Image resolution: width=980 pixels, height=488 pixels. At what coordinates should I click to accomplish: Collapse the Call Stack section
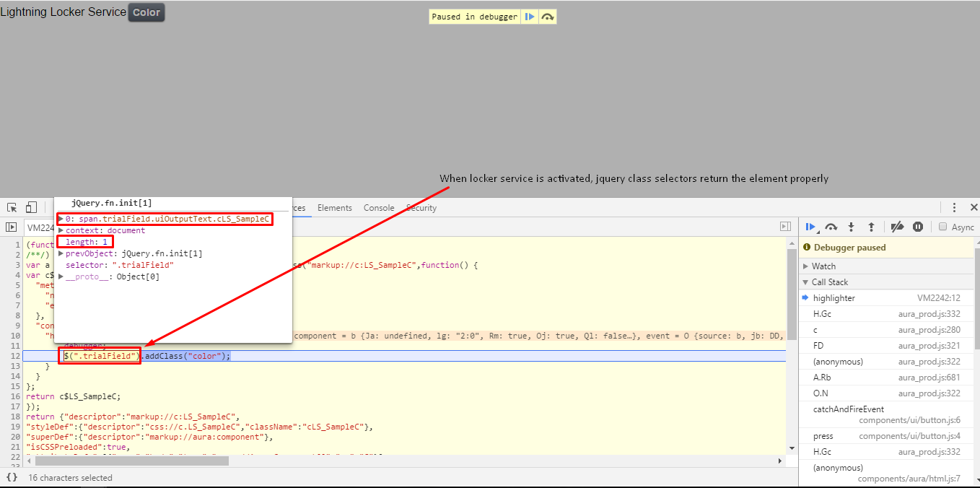point(806,282)
